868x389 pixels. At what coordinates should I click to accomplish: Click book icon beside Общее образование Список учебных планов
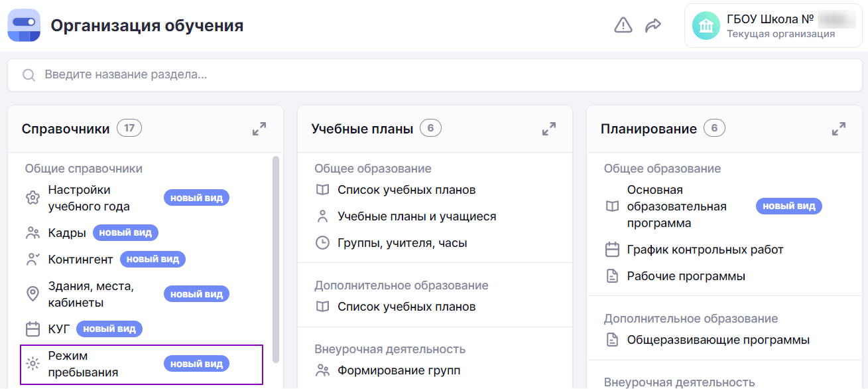tap(322, 191)
